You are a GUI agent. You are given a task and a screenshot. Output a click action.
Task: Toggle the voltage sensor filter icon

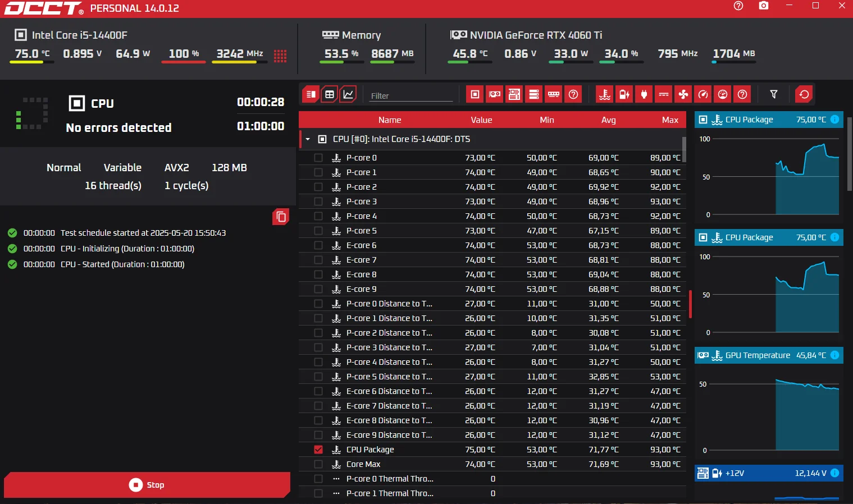click(624, 94)
